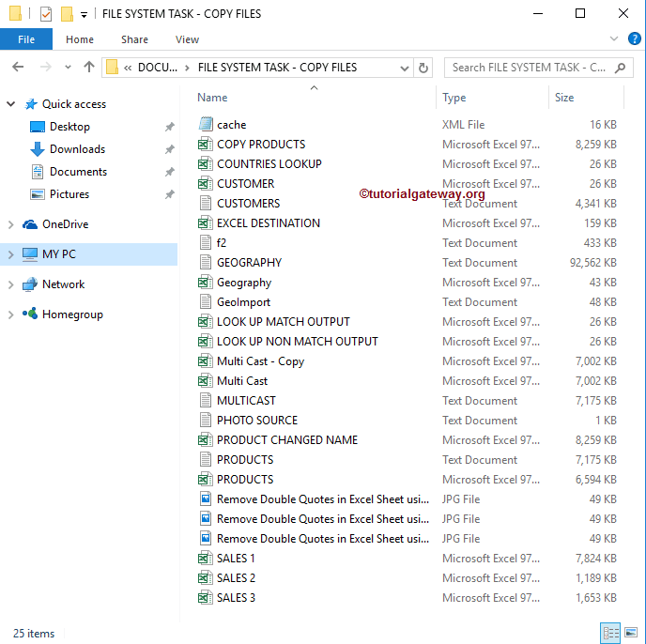Go forward with the Forward arrow
This screenshot has height=644, width=646.
pos(46,67)
